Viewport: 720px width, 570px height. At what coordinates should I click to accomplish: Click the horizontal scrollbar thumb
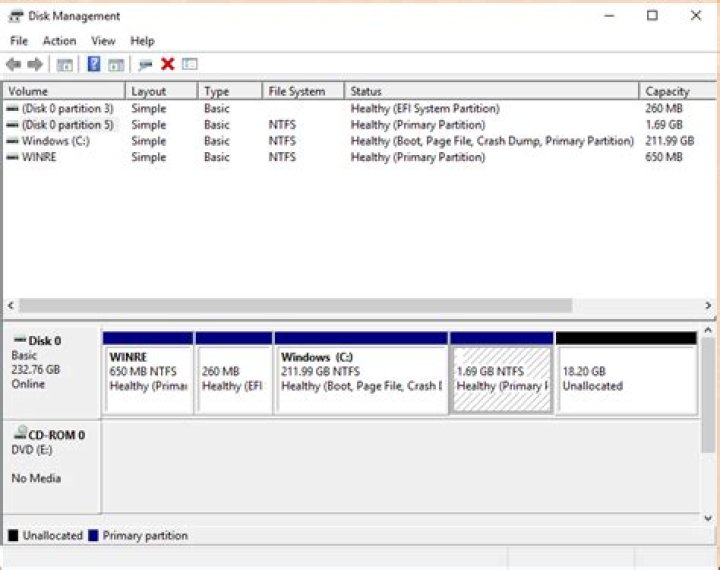click(x=295, y=305)
